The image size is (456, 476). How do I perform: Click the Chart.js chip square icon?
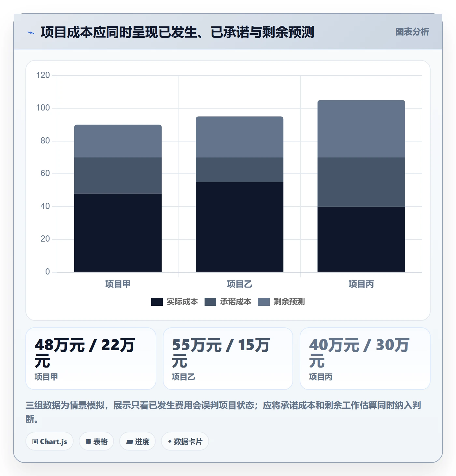[x=35, y=442]
